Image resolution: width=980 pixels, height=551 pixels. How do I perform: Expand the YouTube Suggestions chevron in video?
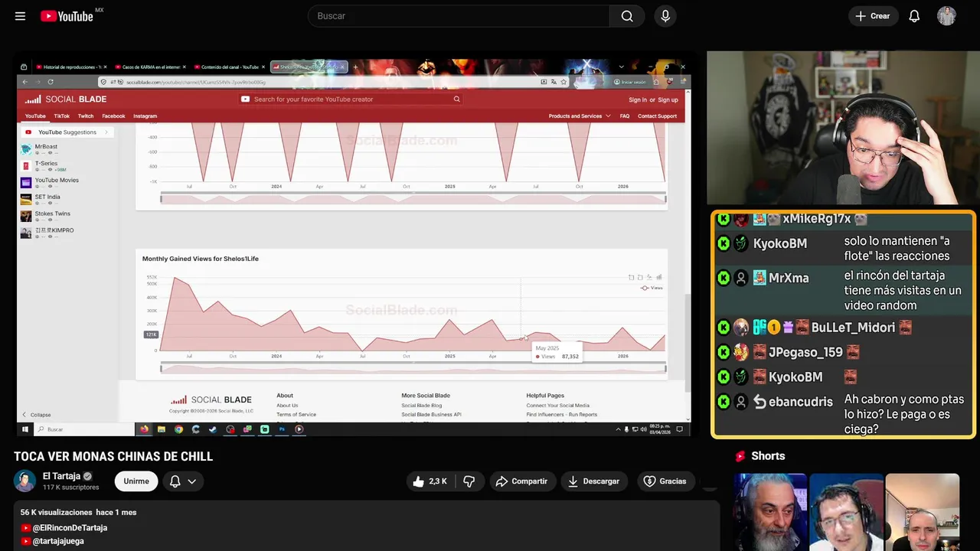(106, 132)
